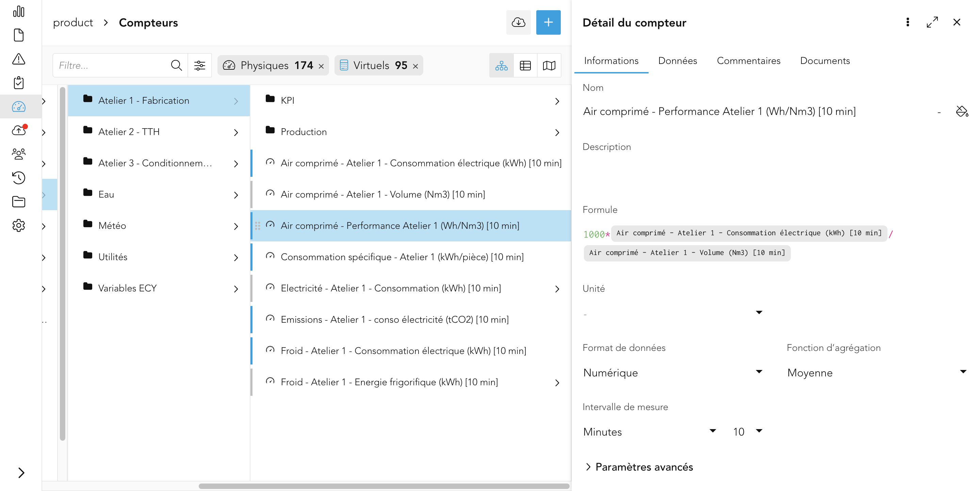The width and height of the screenshot is (980, 491).
Task: Expand the Atelier 2 - TTH chevron
Action: (x=236, y=132)
